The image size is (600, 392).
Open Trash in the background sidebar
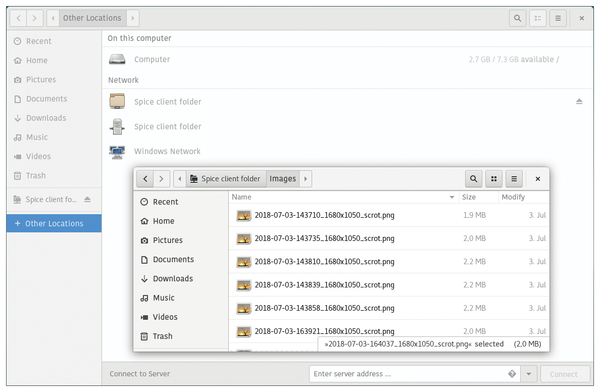click(54, 175)
